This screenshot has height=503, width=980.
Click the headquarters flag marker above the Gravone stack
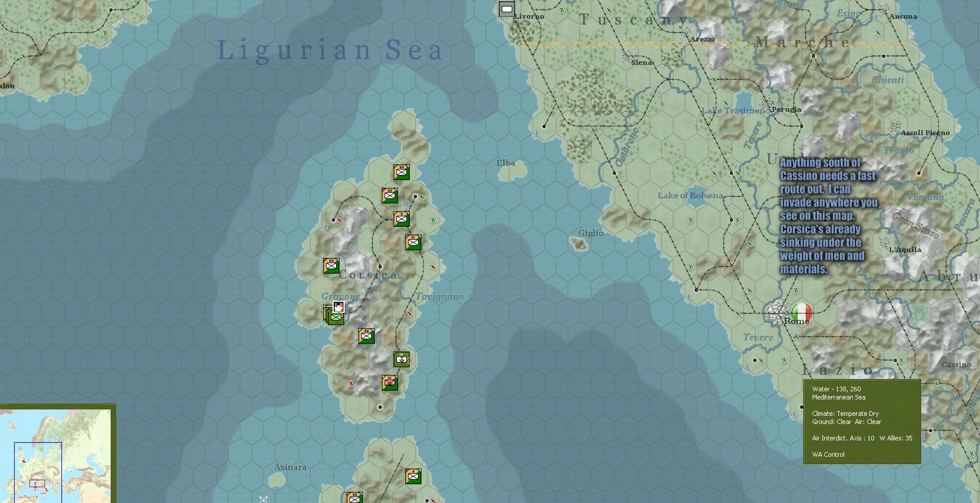(338, 306)
